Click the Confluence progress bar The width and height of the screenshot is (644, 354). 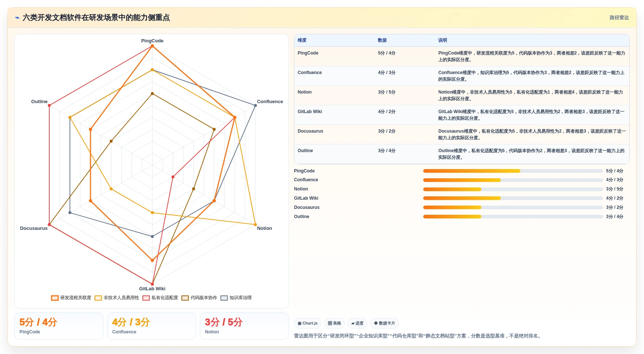(x=513, y=180)
